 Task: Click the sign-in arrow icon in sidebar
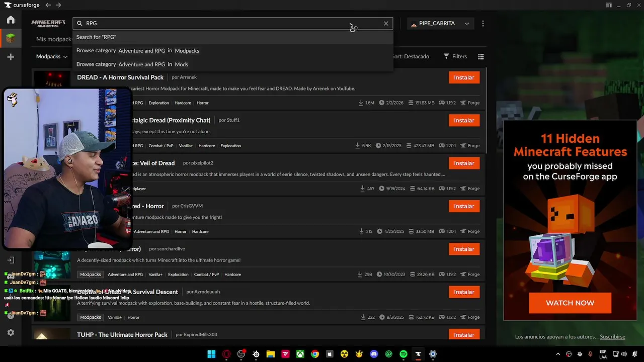tap(11, 260)
